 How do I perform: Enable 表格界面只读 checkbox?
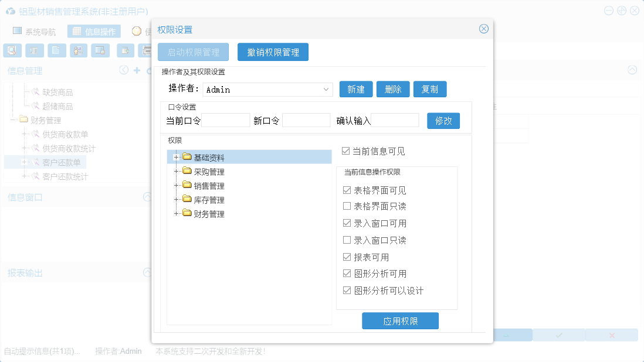347,206
